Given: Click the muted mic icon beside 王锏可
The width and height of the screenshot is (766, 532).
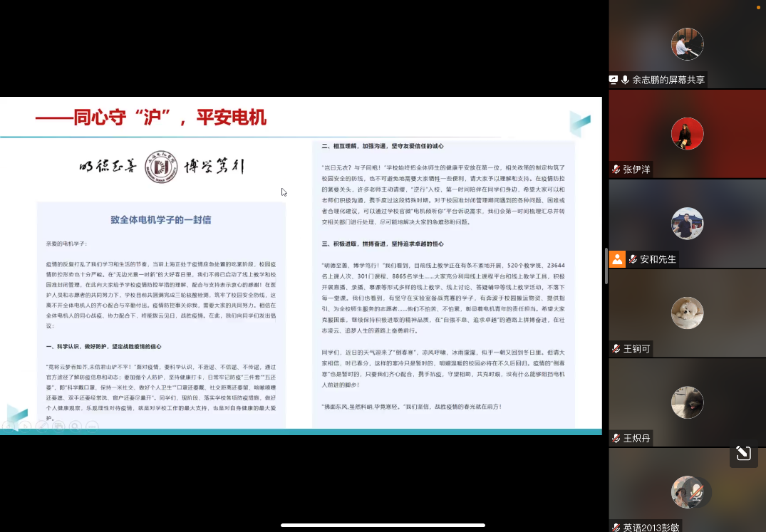Looking at the screenshot, I should 616,349.
